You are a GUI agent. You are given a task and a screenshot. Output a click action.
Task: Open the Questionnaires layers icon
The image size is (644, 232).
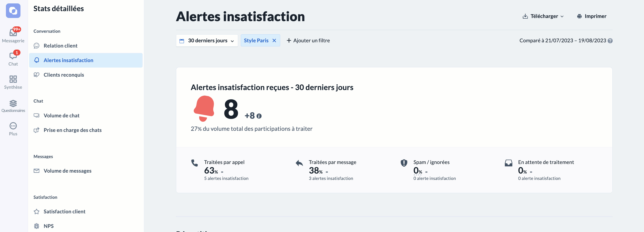tap(13, 103)
